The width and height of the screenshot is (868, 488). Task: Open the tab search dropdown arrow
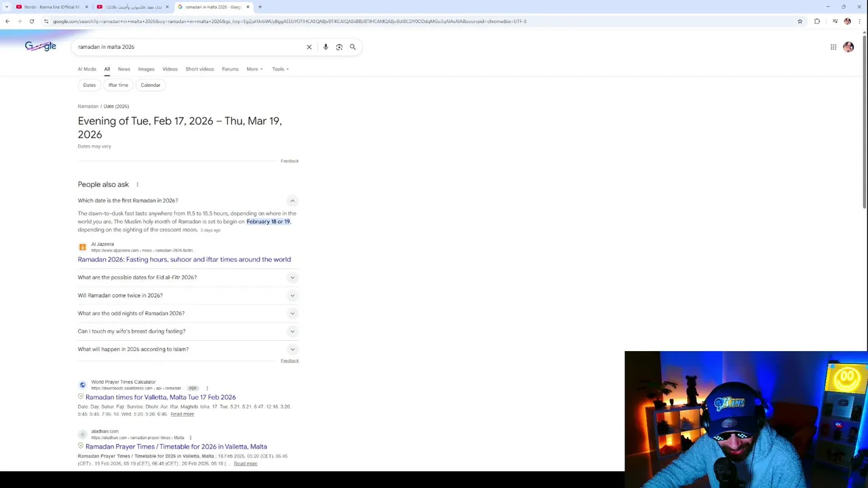(x=7, y=7)
